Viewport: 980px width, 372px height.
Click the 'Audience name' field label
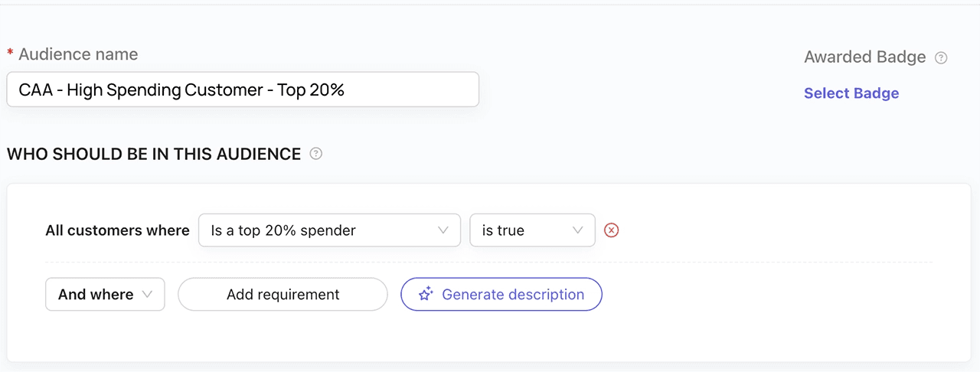[x=78, y=54]
